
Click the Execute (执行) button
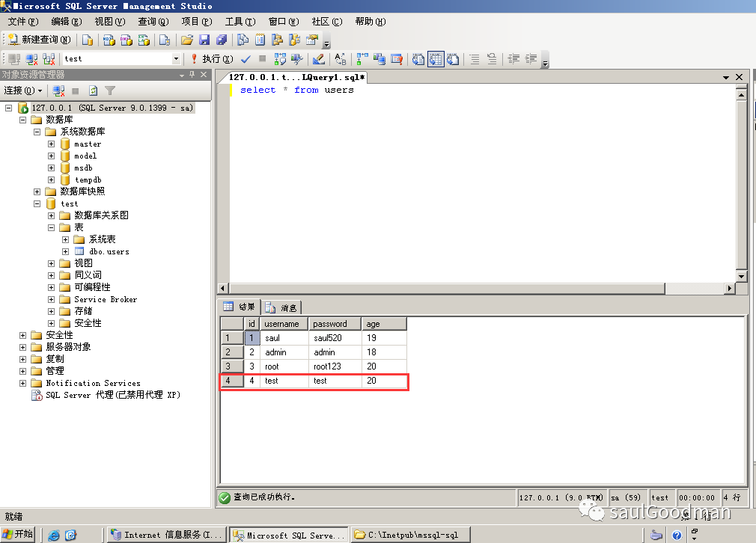point(212,59)
